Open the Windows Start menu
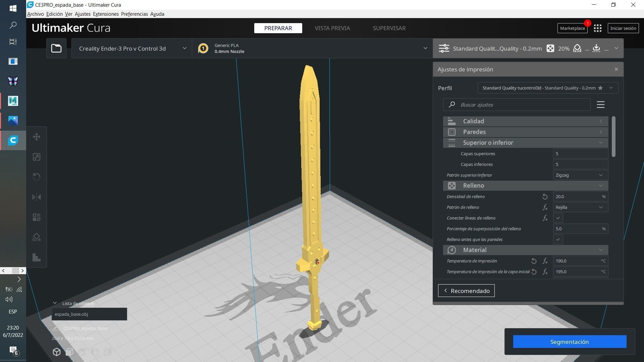This screenshot has height=362, width=644. 13,8
